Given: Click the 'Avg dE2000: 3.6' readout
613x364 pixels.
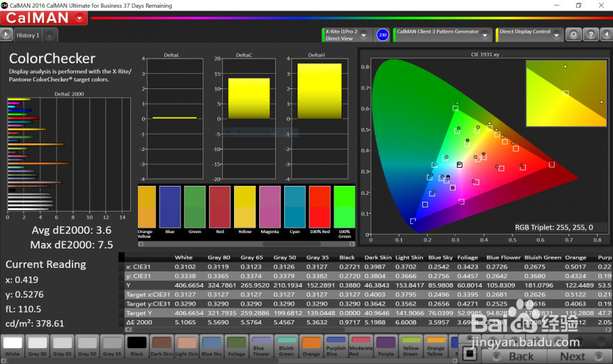Looking at the screenshot, I should [72, 230].
